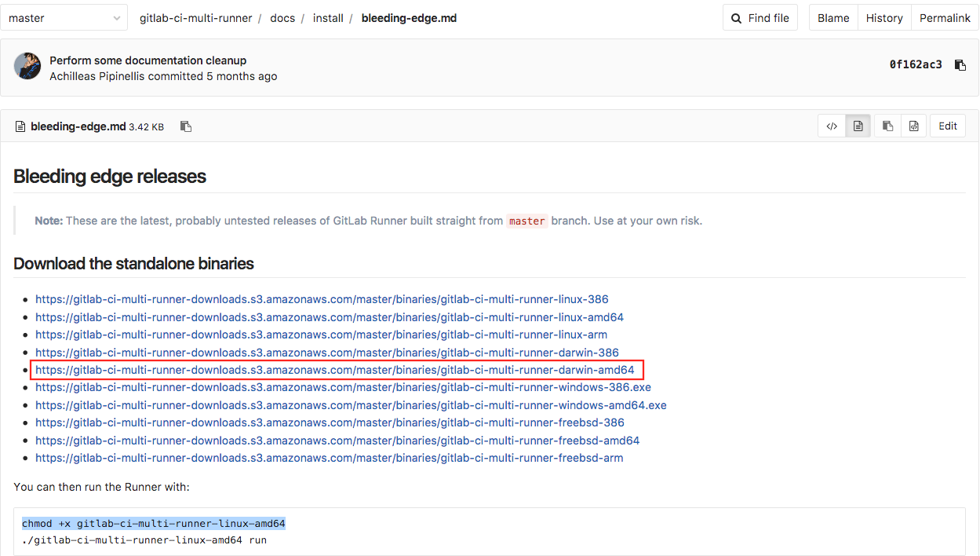980x556 pixels.
Task: Click the Edit file button
Action: tap(948, 126)
